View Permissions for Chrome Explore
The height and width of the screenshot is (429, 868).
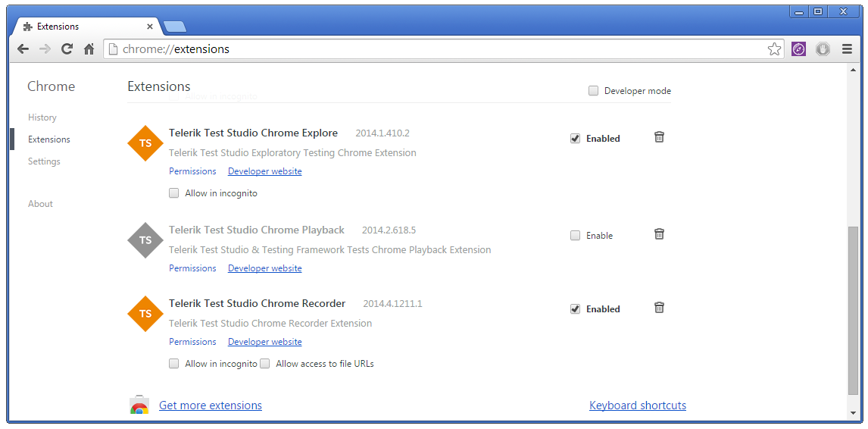click(x=192, y=171)
